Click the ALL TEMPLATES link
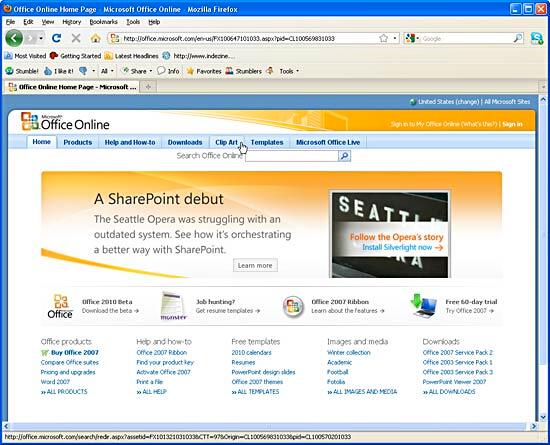Image resolution: width=550 pixels, height=445 pixels. (x=255, y=392)
